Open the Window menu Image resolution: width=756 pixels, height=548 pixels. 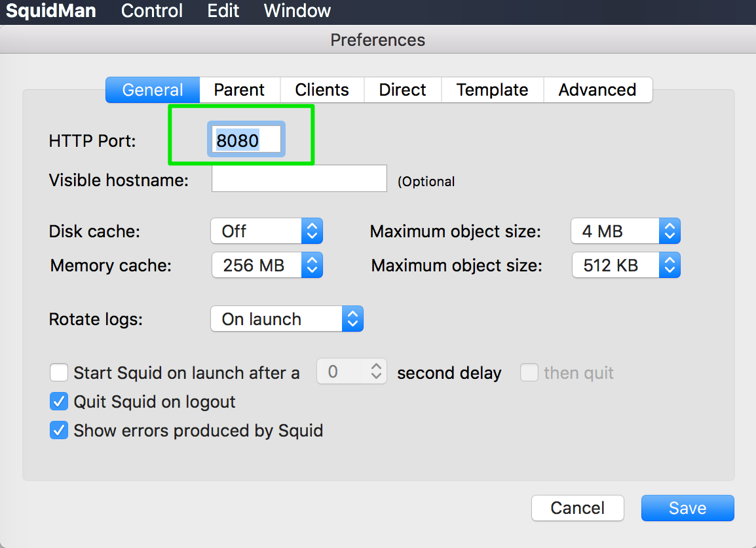point(297,10)
